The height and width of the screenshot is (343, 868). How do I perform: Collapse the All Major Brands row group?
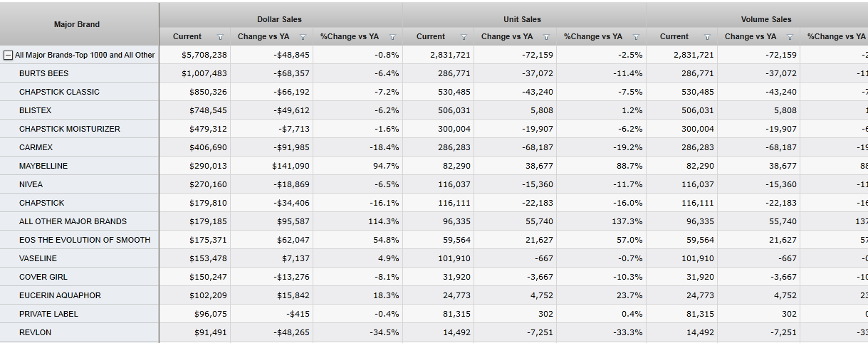point(9,55)
